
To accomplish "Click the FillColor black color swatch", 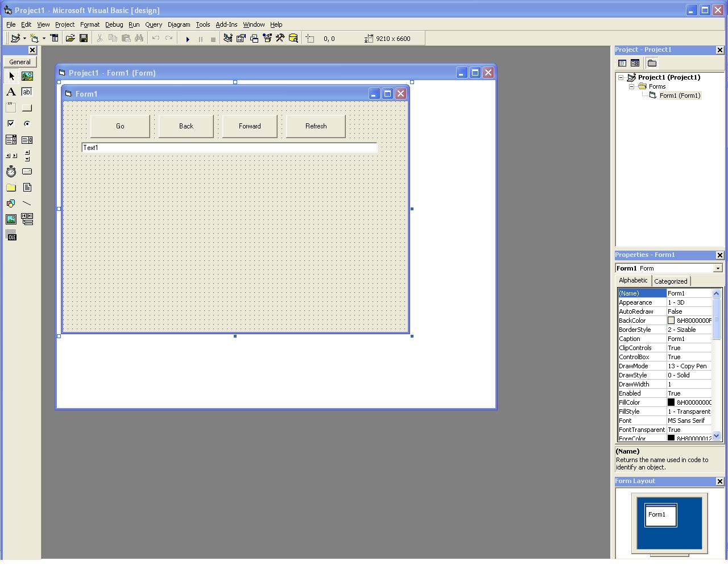I will click(671, 402).
